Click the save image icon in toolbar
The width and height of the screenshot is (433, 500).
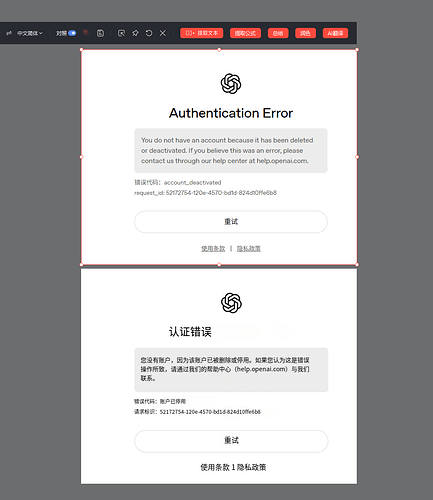tap(100, 33)
